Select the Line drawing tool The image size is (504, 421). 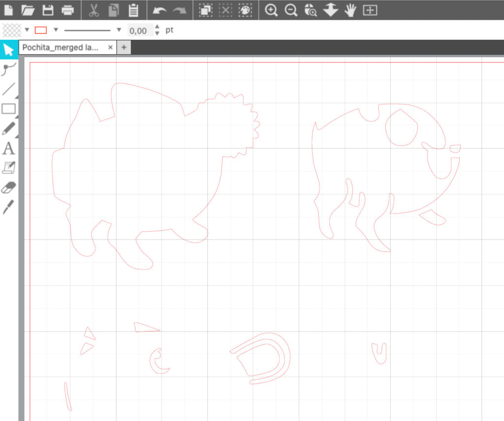point(8,89)
